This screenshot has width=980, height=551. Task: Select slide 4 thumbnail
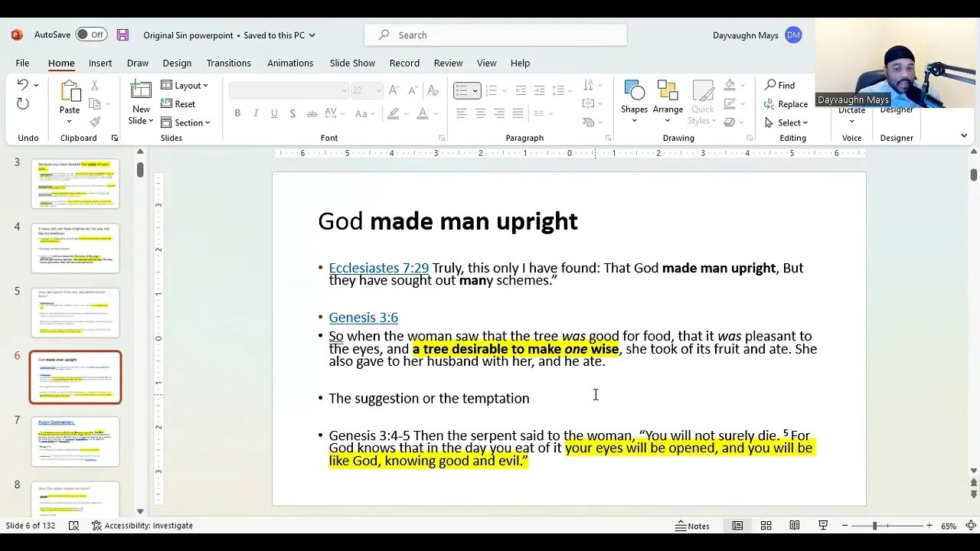pyautogui.click(x=75, y=248)
